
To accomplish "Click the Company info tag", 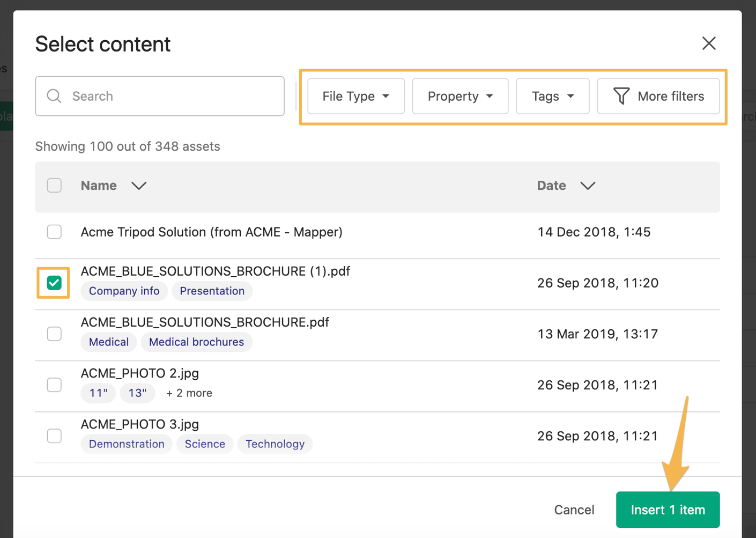I will click(124, 291).
